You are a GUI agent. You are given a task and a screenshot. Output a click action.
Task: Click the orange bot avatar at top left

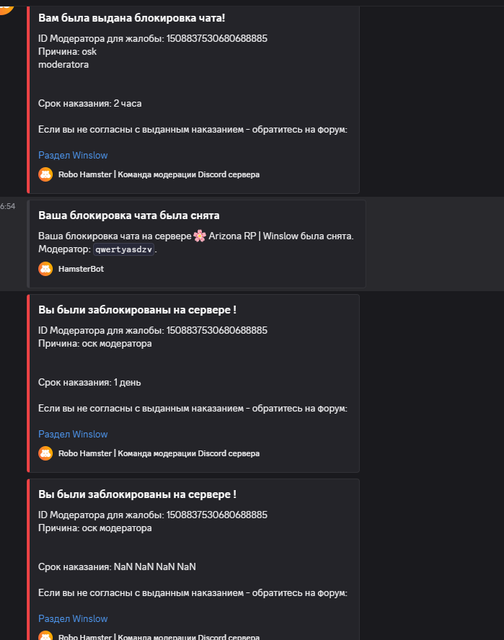click(x=6, y=9)
